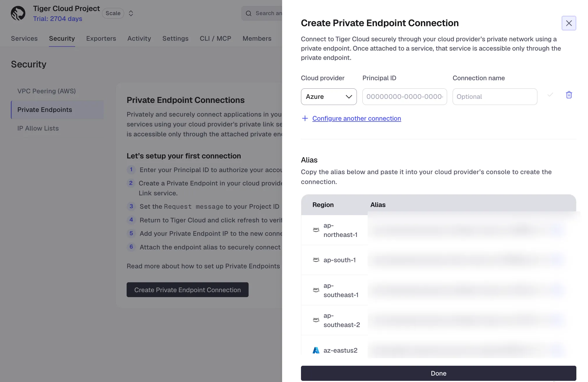Click step 6 Attach the endpoint alias
Image resolution: width=588 pixels, height=382 pixels.
tap(210, 247)
